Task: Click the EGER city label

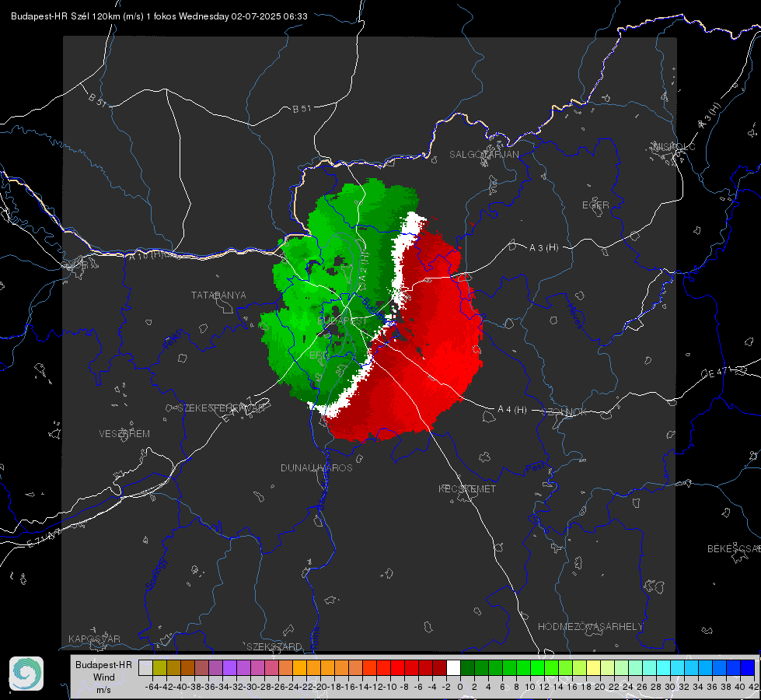Action: coord(595,205)
